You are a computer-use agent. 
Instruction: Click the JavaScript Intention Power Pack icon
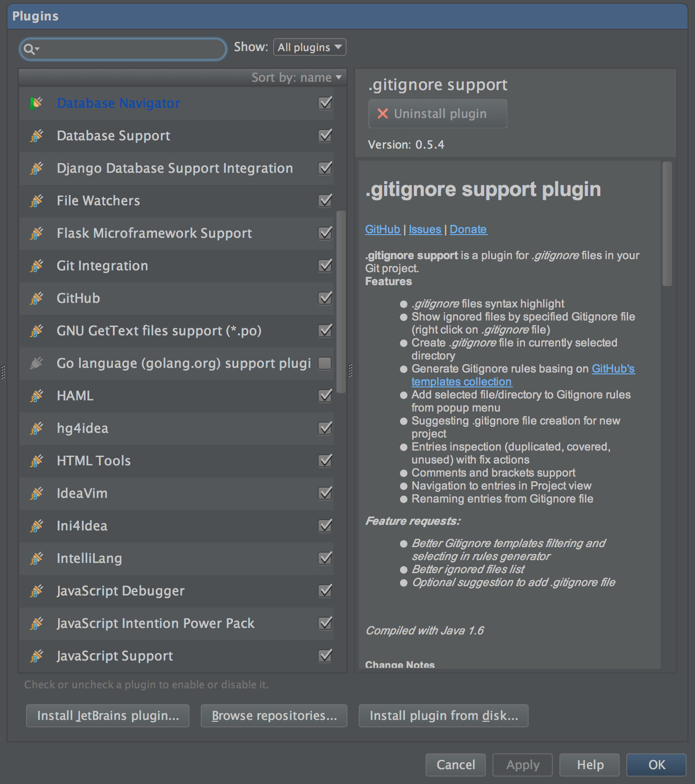click(x=37, y=623)
